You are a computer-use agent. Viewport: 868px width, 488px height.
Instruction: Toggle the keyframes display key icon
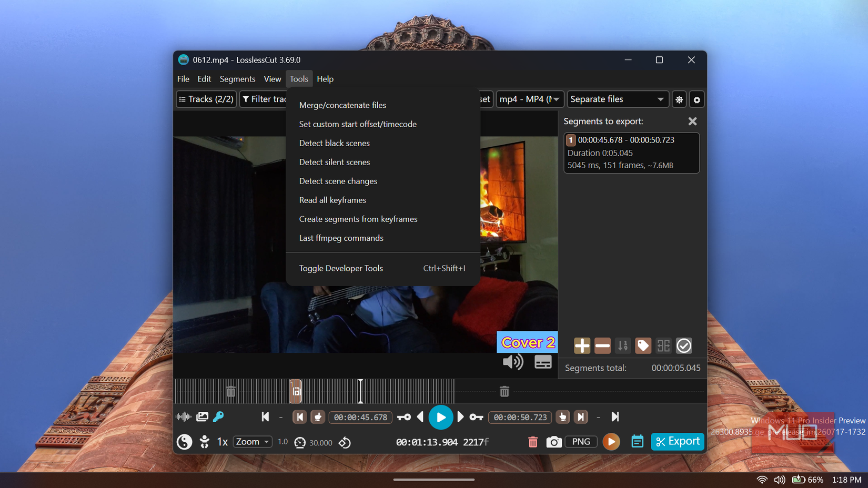[x=218, y=417]
